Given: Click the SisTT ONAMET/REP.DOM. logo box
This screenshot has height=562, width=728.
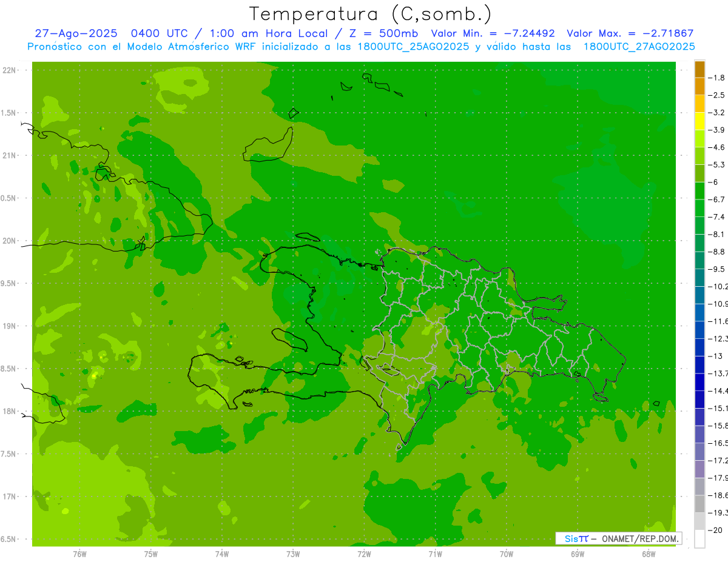Looking at the screenshot, I should (618, 538).
